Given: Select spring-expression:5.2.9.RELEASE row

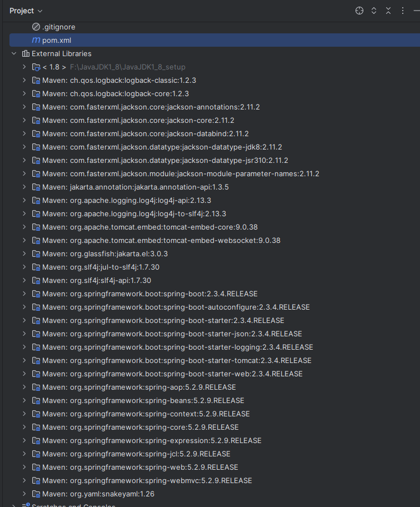Looking at the screenshot, I should point(152,441).
